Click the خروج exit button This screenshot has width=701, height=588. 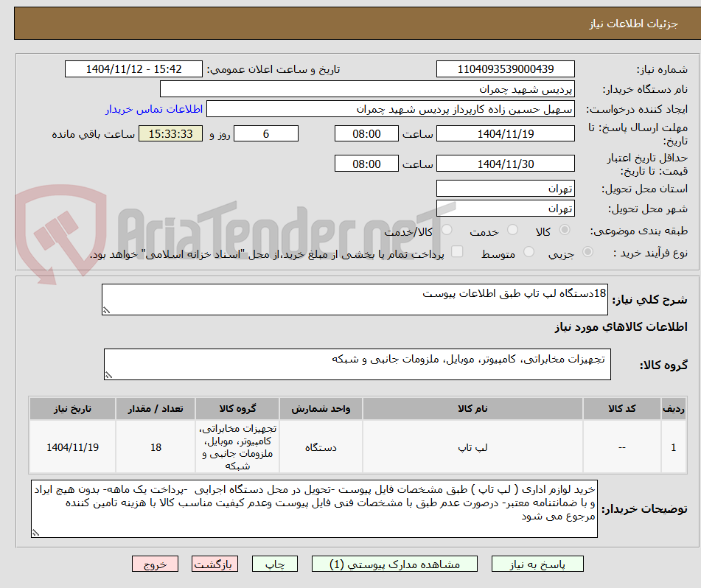coord(155,564)
